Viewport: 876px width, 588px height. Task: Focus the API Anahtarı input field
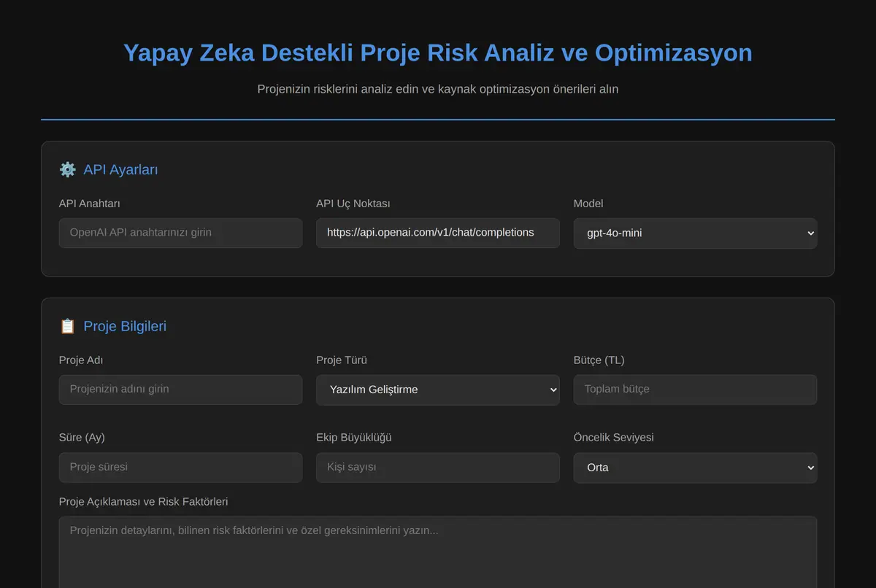click(x=180, y=233)
